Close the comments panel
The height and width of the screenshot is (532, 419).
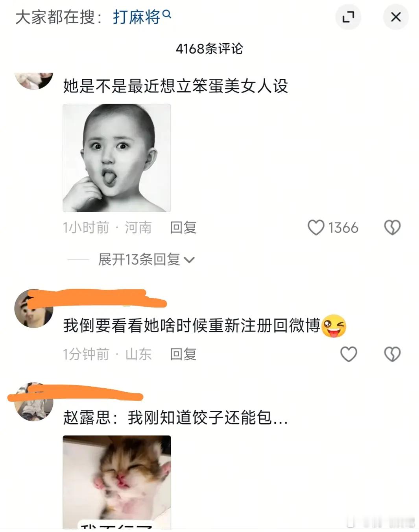[396, 17]
